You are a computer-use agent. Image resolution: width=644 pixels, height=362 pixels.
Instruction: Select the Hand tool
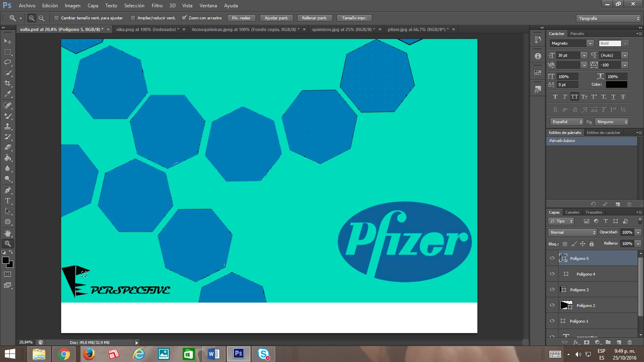click(x=8, y=233)
